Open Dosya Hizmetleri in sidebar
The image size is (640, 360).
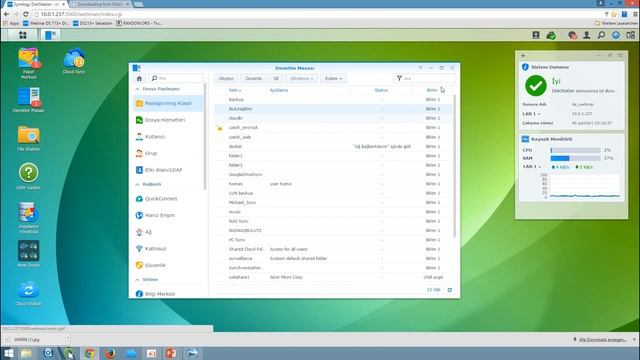point(168,120)
